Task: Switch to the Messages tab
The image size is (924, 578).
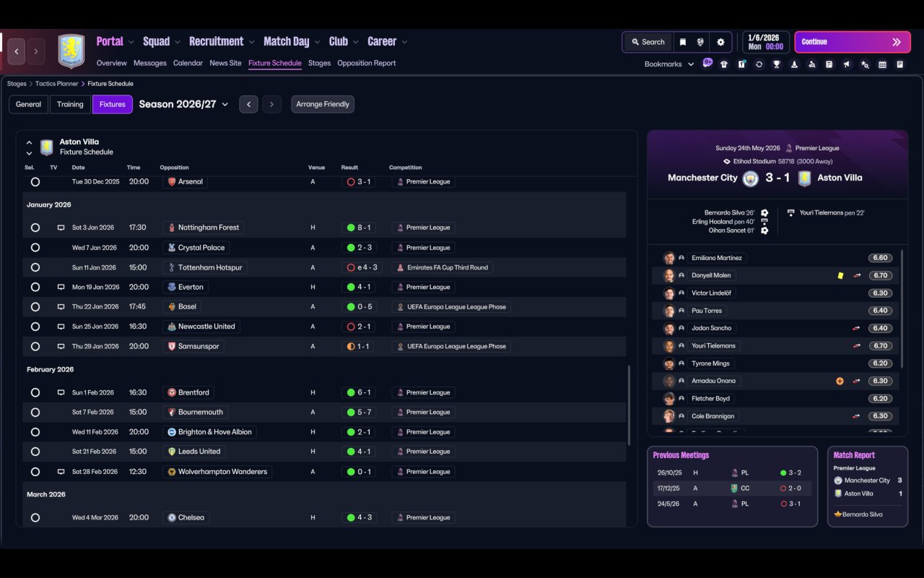Action: tap(150, 63)
